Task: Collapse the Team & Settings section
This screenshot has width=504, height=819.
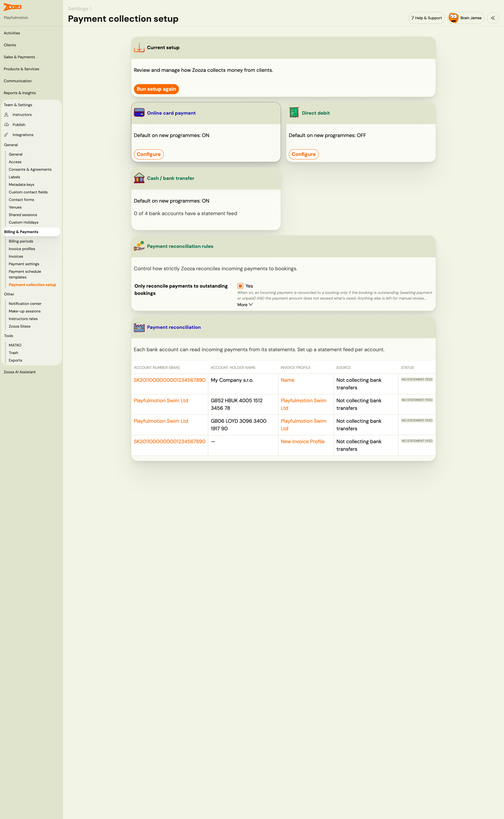Action: 18,105
